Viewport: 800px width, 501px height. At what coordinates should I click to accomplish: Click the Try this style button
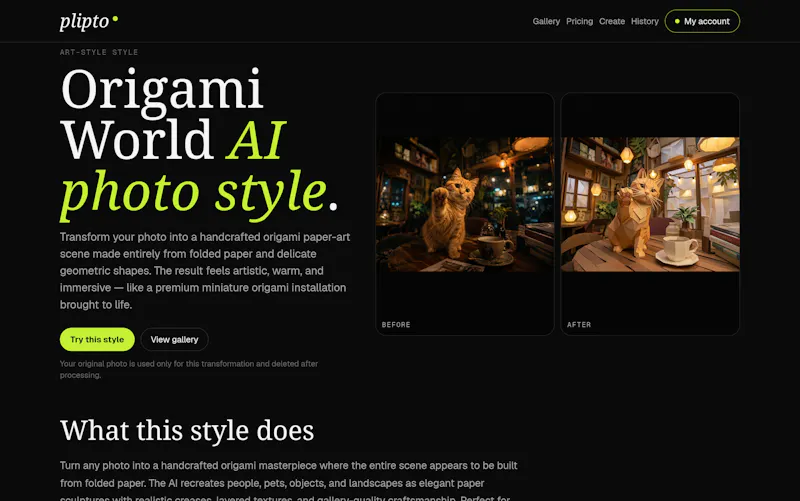pyautogui.click(x=97, y=339)
